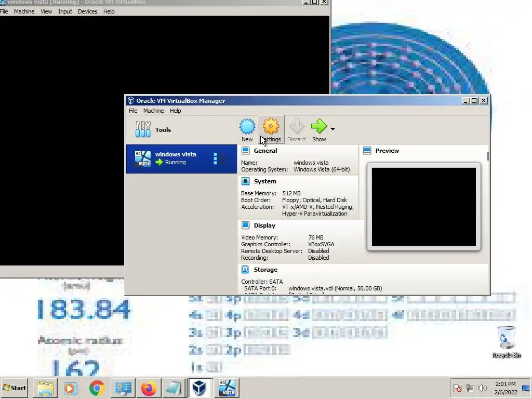This screenshot has height=399, width=532.
Task: Click the Storage section icon
Action: coord(245,270)
